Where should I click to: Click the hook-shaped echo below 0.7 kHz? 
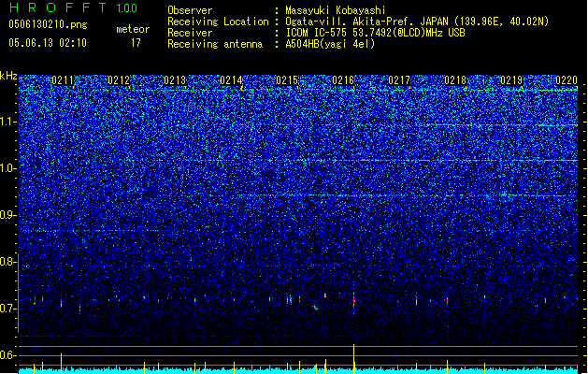pos(316,308)
